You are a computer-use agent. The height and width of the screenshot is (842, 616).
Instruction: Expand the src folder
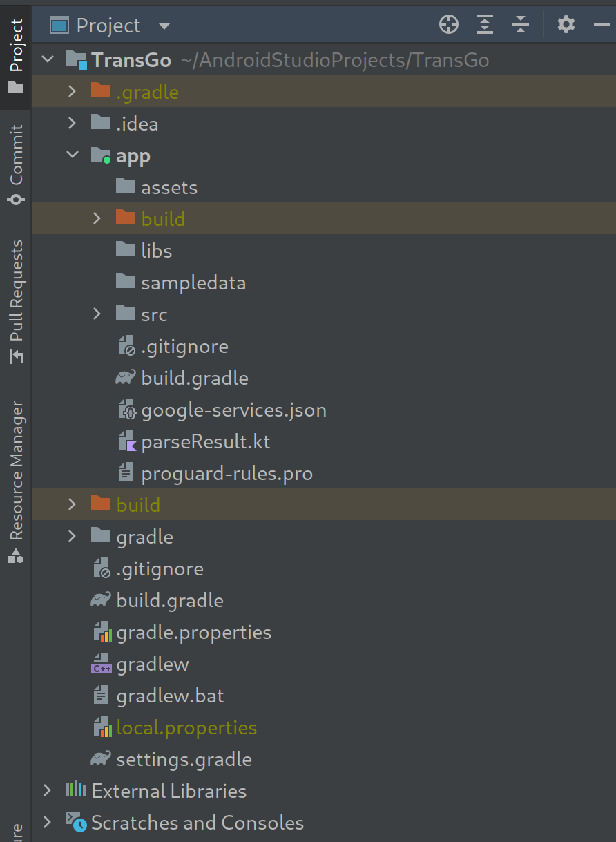tap(97, 314)
